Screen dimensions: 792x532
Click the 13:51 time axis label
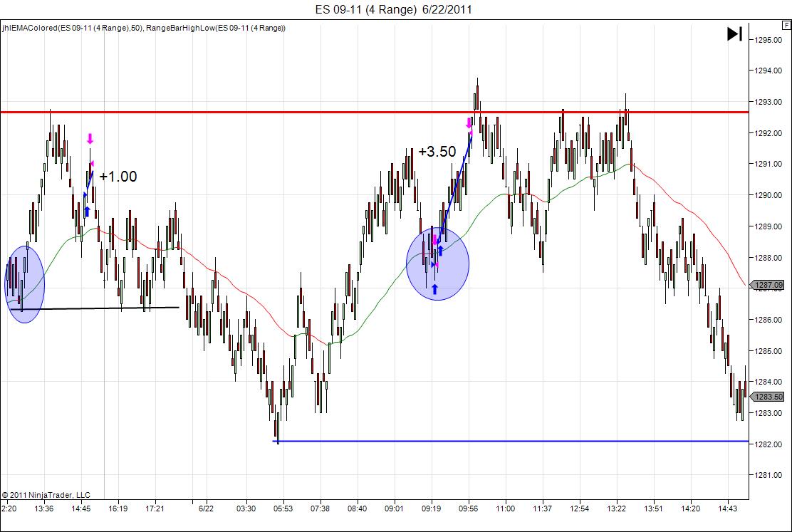(654, 508)
